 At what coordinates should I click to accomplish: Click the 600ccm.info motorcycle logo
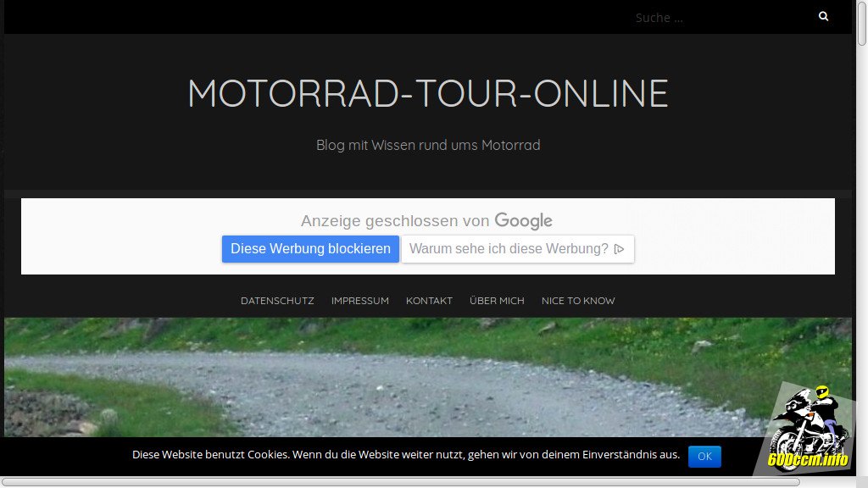pos(807,429)
